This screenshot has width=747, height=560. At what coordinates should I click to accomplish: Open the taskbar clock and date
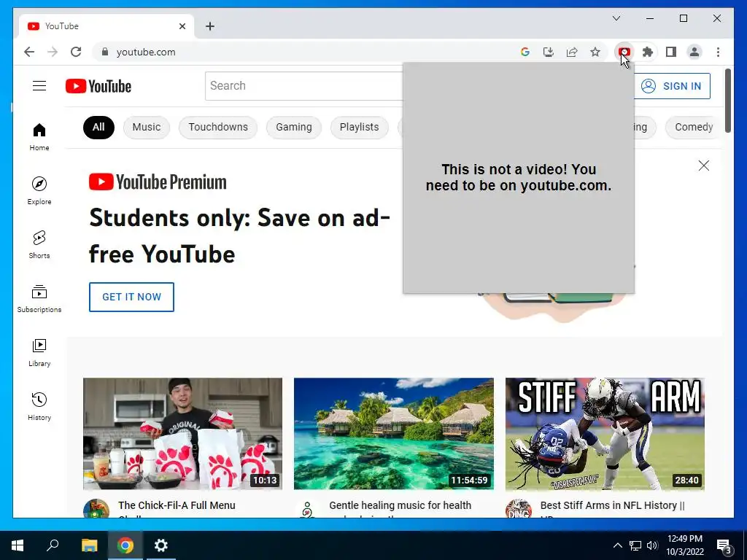[x=684, y=545]
